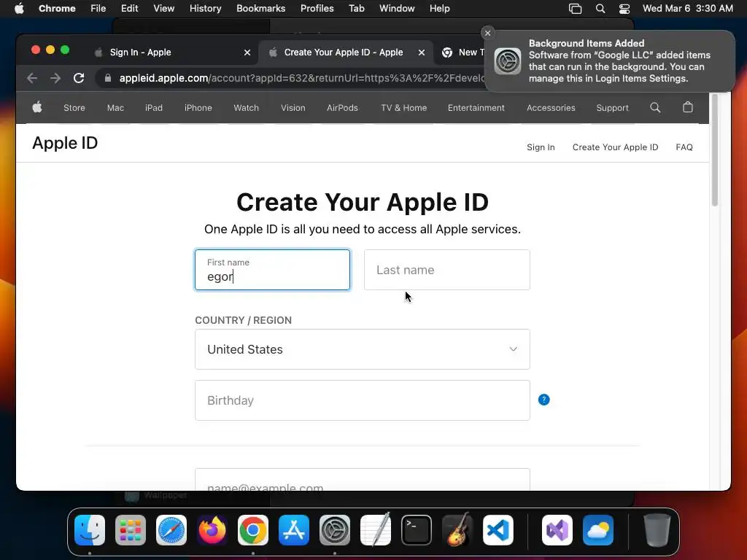This screenshot has height=560, width=747.
Task: Click the address bar lock icon
Action: 108,78
